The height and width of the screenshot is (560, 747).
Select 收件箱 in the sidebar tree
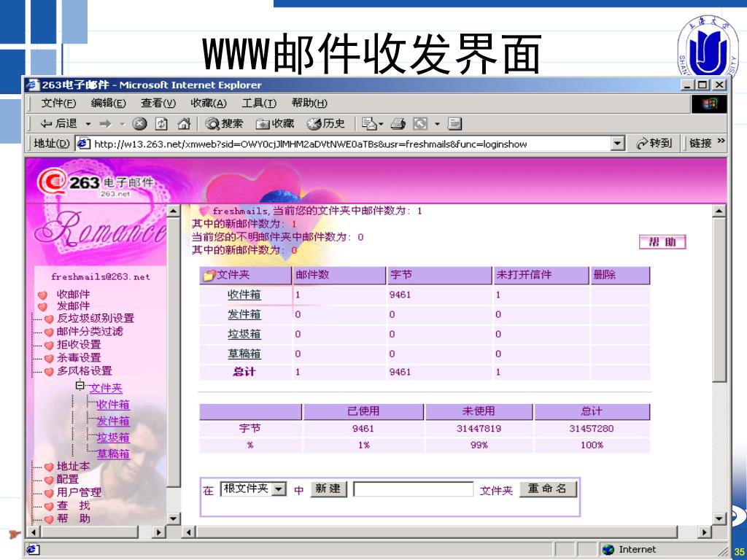113,405
